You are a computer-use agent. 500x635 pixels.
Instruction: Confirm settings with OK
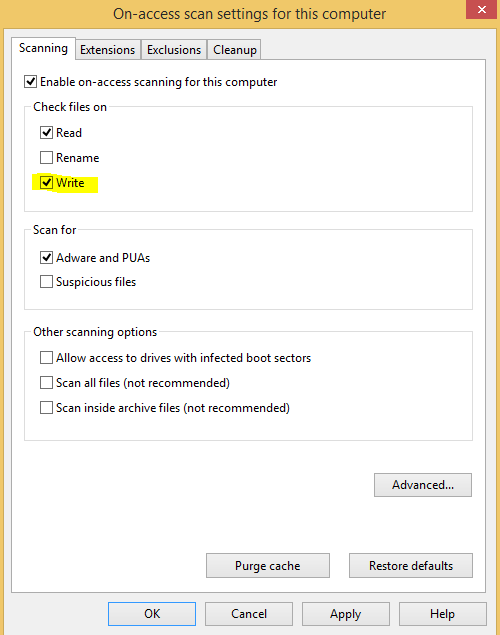[x=152, y=614]
